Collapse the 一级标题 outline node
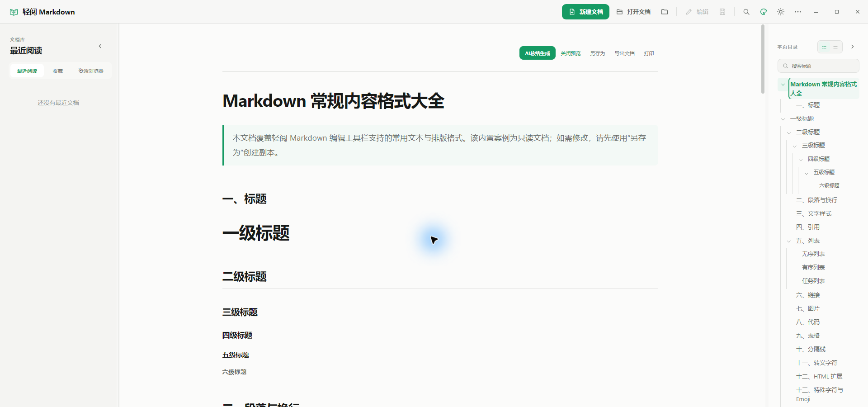Image resolution: width=868 pixels, height=407 pixels. click(783, 119)
